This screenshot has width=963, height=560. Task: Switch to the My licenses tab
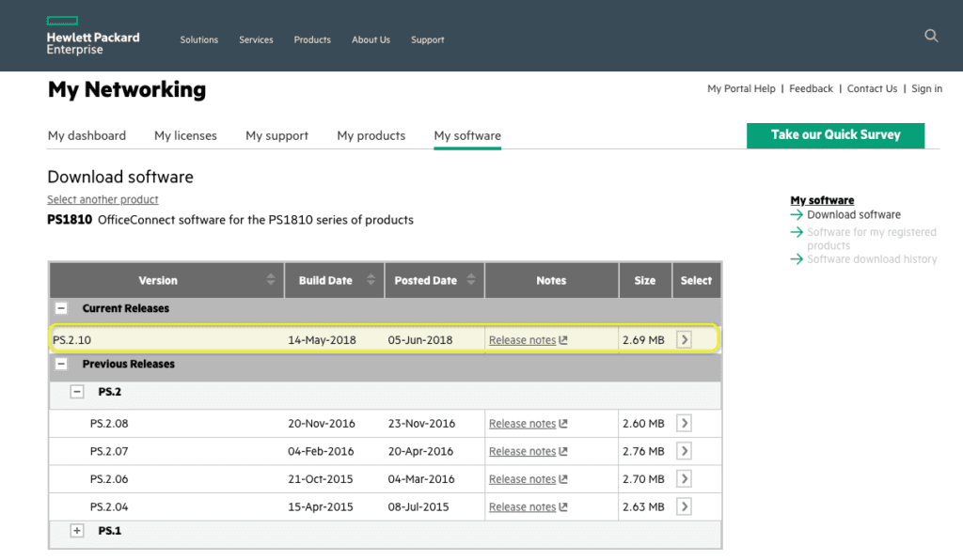[x=185, y=135]
